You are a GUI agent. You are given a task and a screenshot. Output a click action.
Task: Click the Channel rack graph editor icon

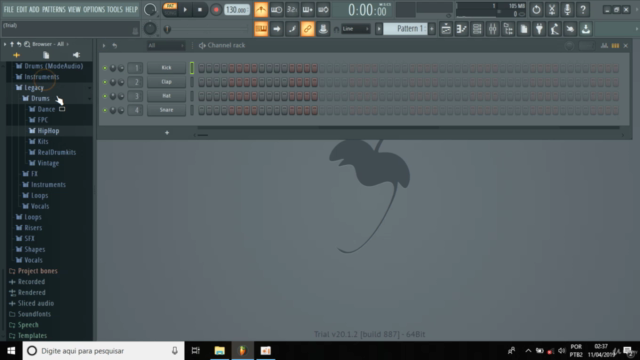pyautogui.click(x=604, y=46)
